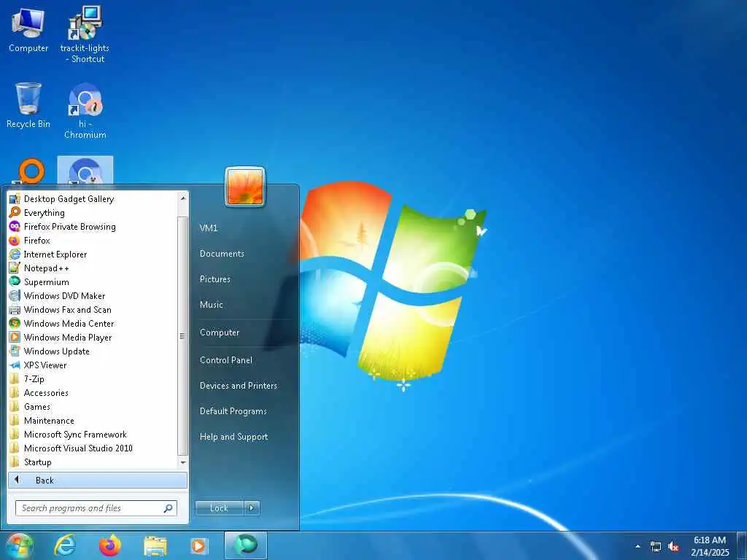The image size is (747, 560).
Task: Open the trackit-lights Shortcut desktop icon
Action: (x=85, y=34)
